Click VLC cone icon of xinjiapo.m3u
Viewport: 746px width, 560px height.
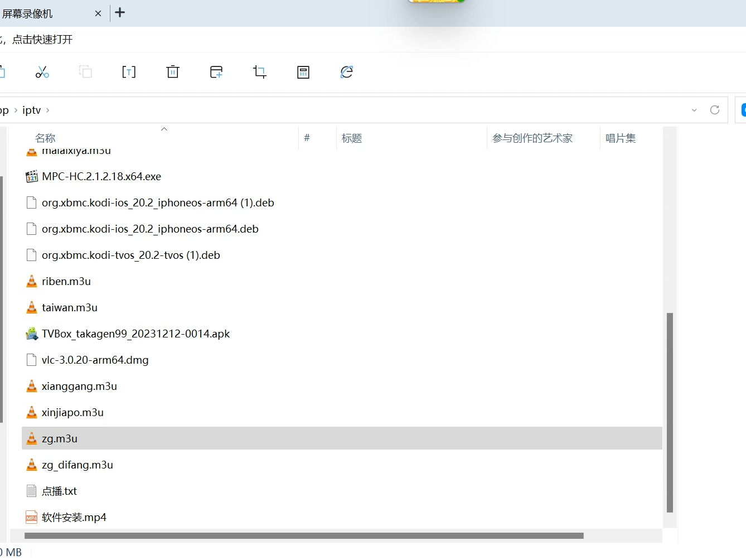(32, 412)
